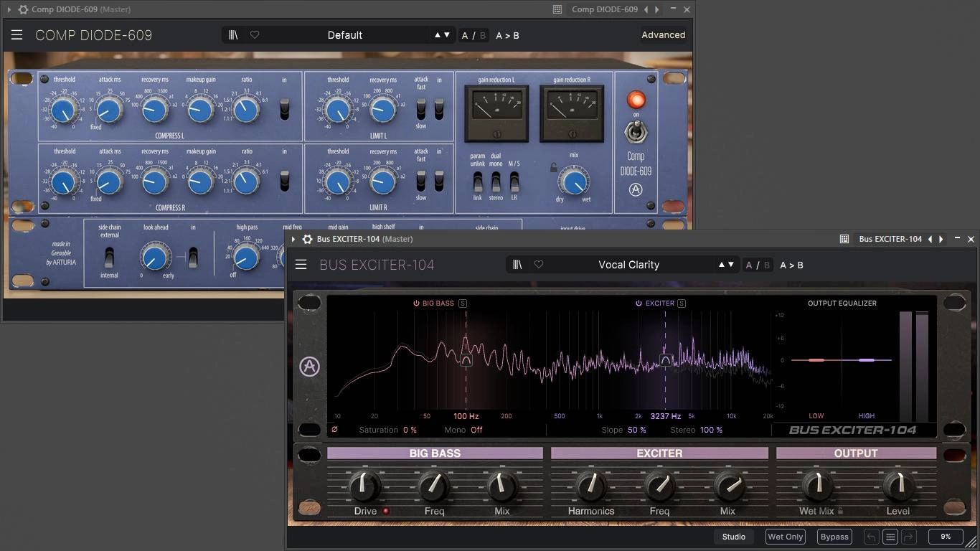Select A slot in Bus EXCITER-104

749,265
